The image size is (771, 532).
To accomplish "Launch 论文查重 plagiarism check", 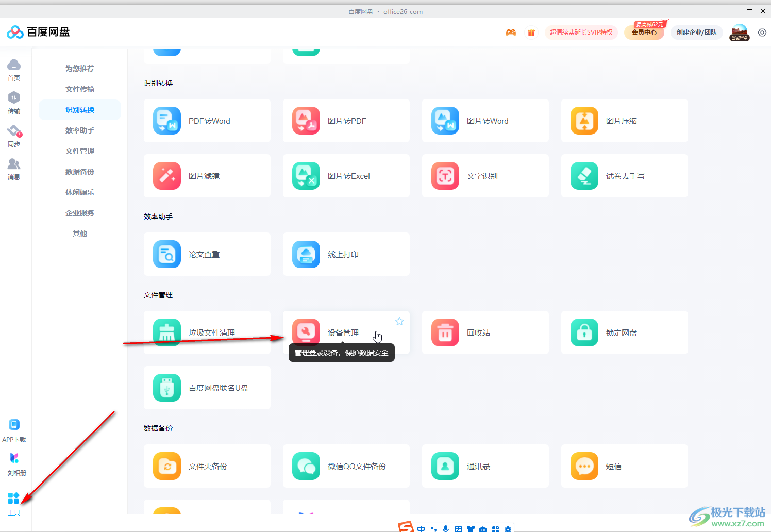I will [207, 254].
